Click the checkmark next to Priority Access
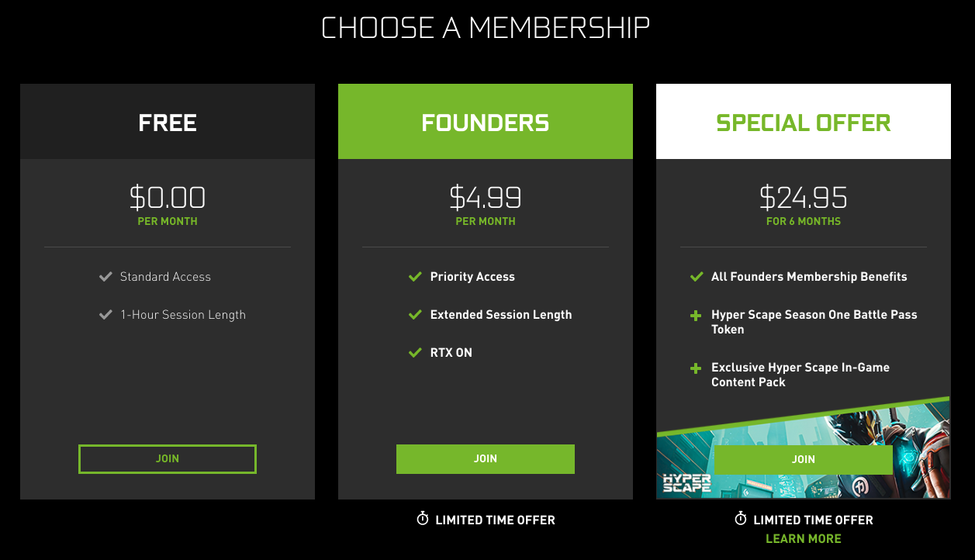 point(414,276)
